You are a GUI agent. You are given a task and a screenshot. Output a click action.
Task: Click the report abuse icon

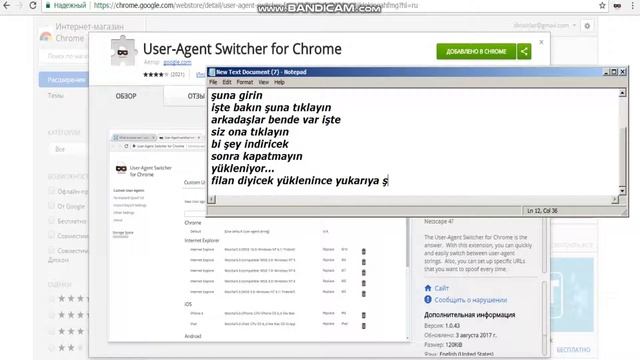pos(428,300)
